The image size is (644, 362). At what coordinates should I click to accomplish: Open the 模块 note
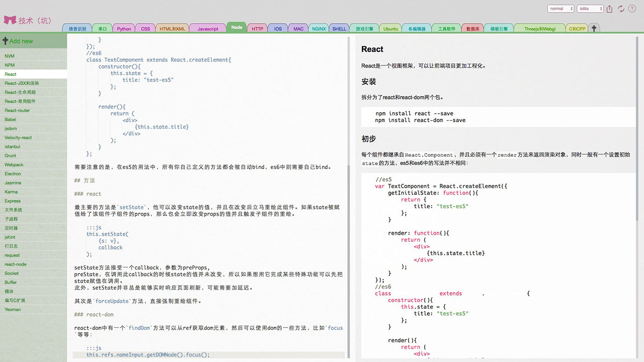[x=33, y=291]
